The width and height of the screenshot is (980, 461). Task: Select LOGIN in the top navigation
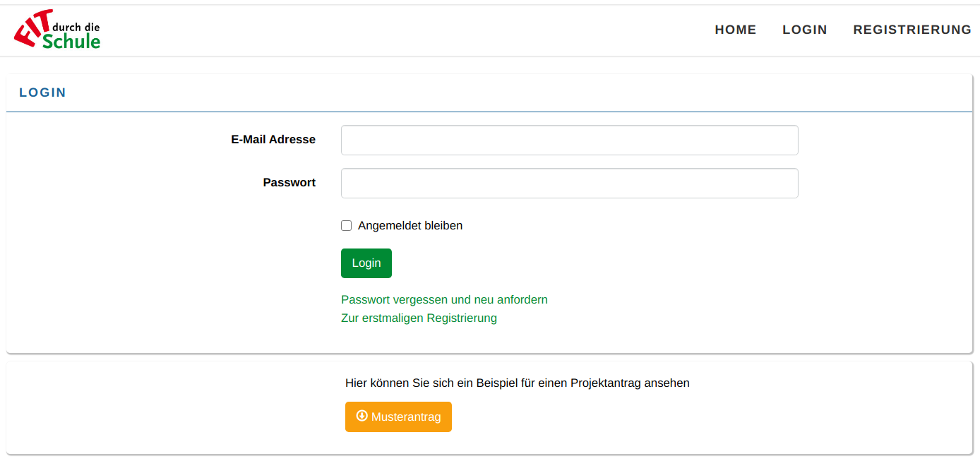tap(804, 30)
